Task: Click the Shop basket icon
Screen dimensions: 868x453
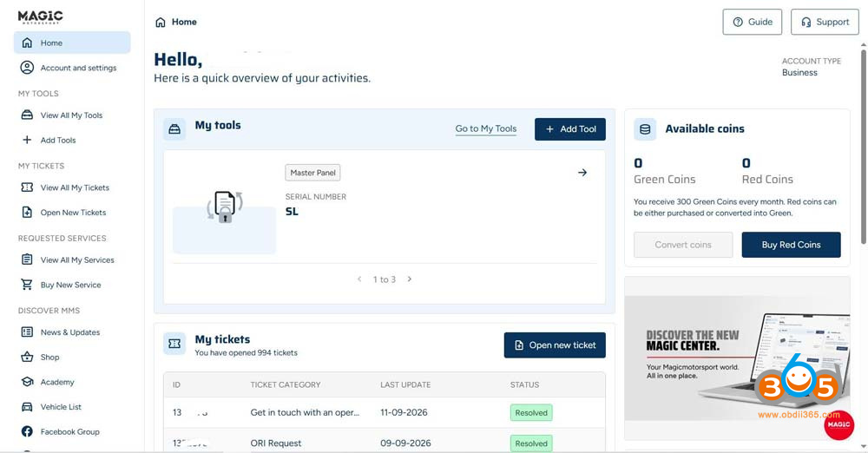Action: point(27,358)
